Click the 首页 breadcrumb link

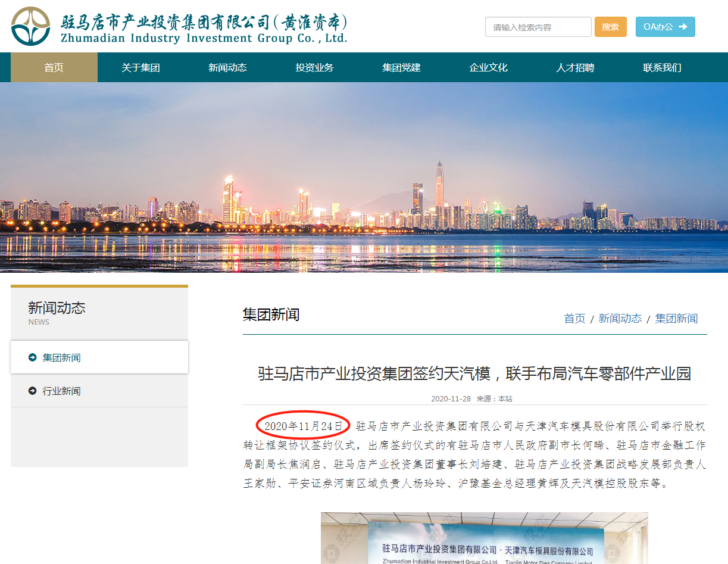(x=574, y=319)
